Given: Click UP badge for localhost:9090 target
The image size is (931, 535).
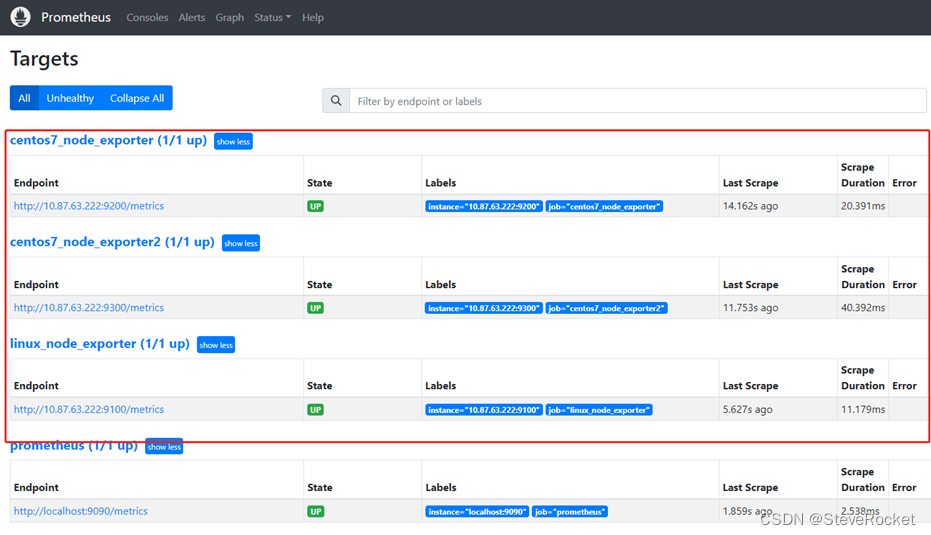Looking at the screenshot, I should [x=315, y=511].
